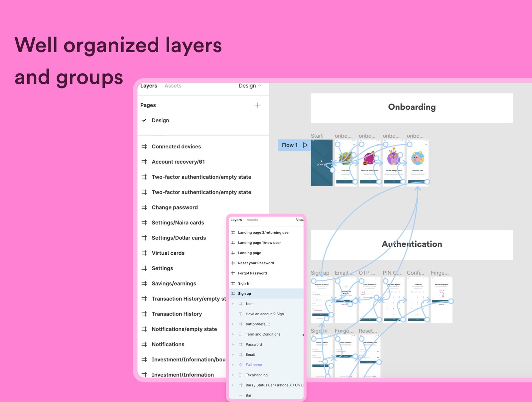Select Layers tab in the main left panel
This screenshot has height=402, width=532.
(x=149, y=86)
